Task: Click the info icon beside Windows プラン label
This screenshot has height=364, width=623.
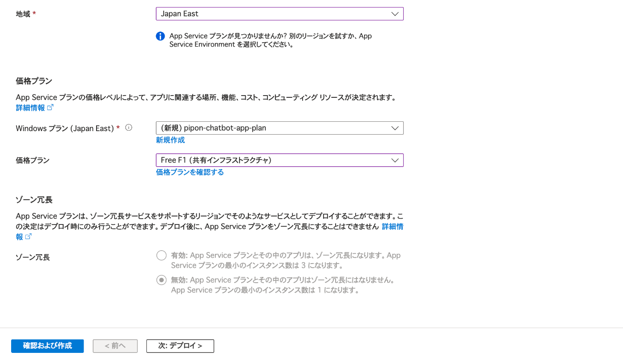Action: pos(129,128)
